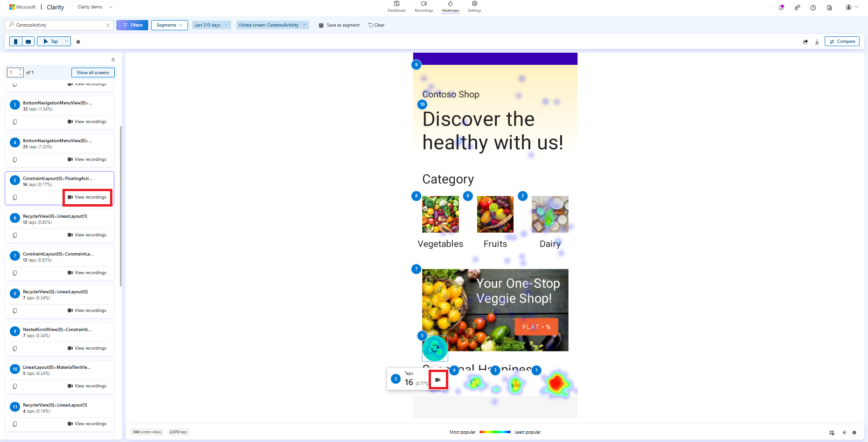868x442 pixels.
Task: Select the NestedScrollView element 9 card title
Action: [57, 330]
